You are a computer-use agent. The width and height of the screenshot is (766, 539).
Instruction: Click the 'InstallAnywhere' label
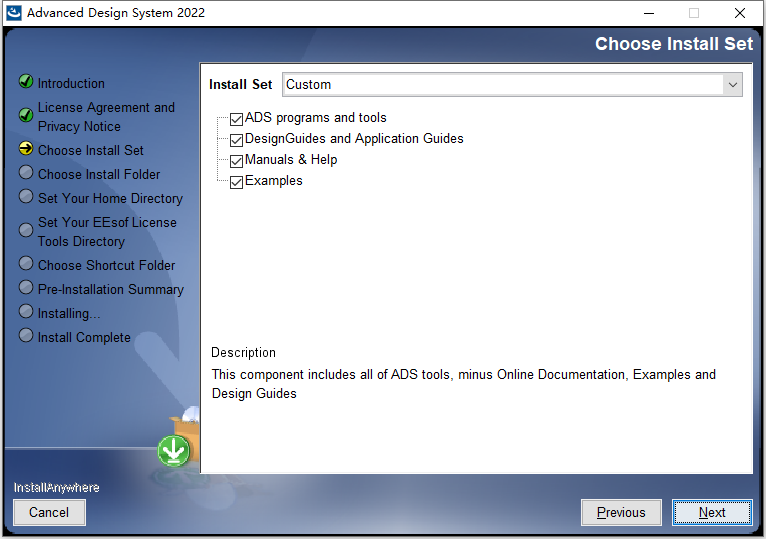pyautogui.click(x=57, y=488)
